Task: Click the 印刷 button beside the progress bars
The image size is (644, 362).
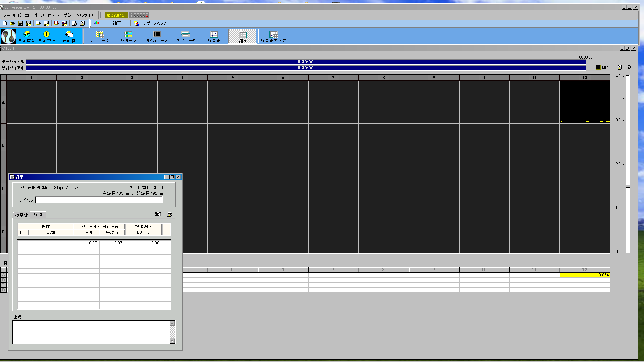Action: 624,67
